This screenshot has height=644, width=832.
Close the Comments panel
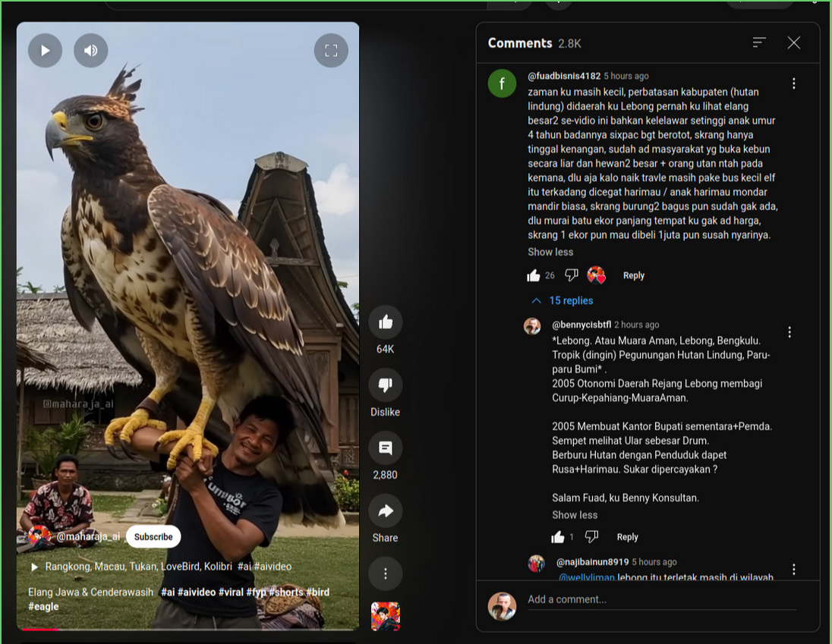point(794,42)
